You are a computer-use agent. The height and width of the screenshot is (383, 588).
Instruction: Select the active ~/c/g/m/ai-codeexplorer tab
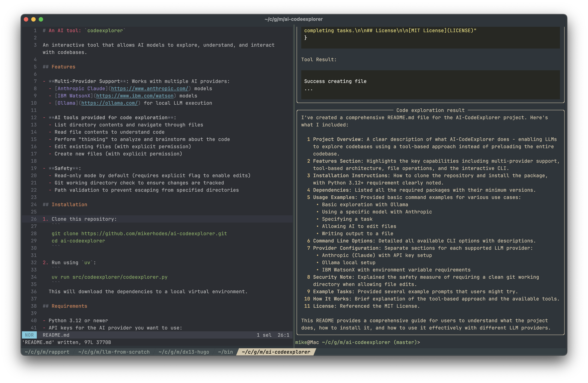(x=276, y=352)
